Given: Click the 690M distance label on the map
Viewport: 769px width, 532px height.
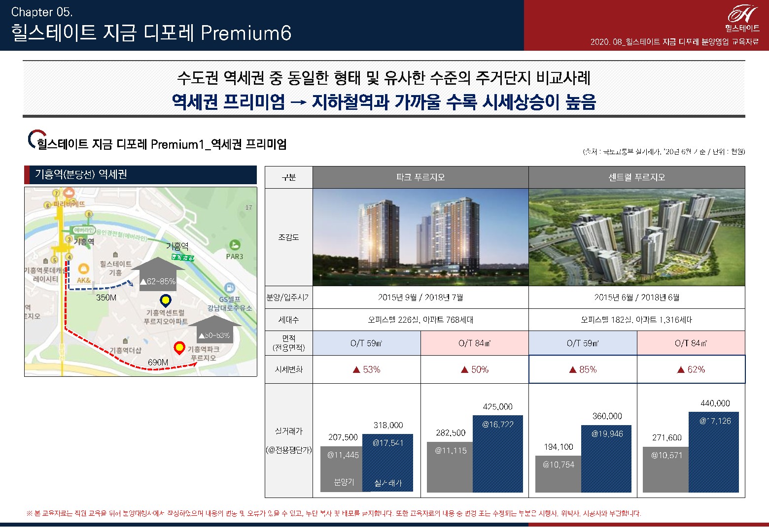Looking at the screenshot, I should pos(158,362).
